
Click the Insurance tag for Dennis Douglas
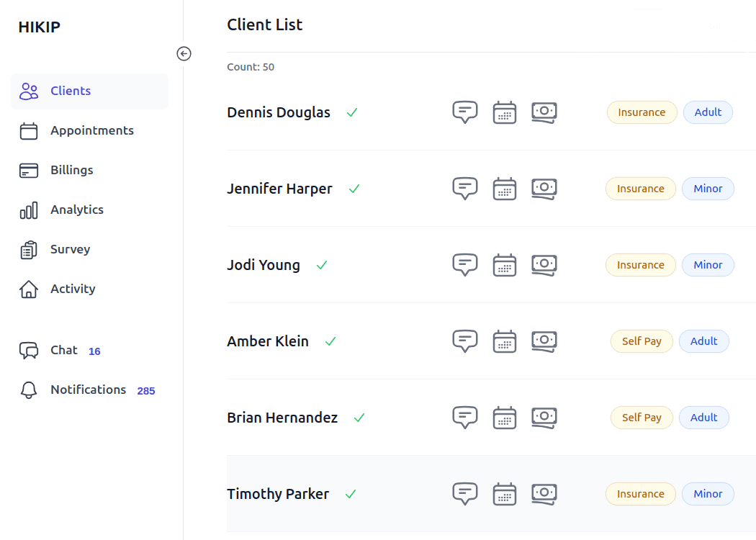click(642, 112)
